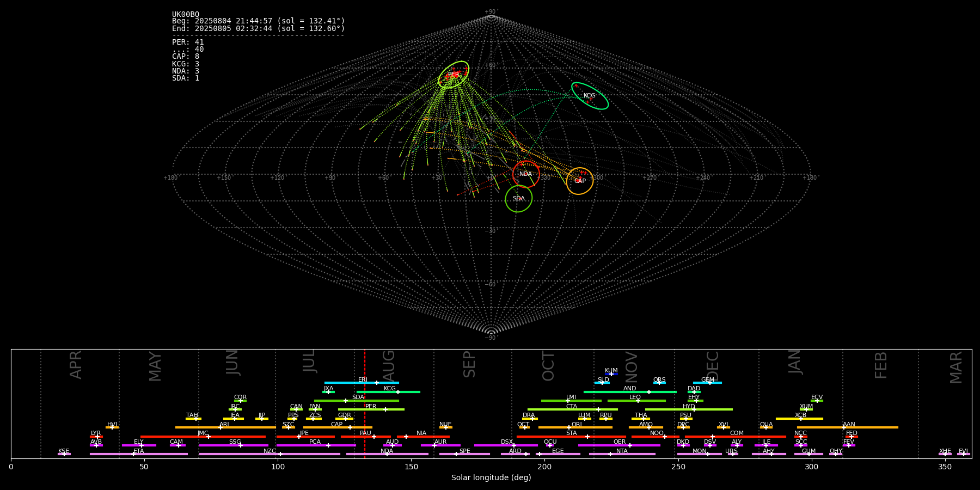This screenshot has width=980, height=490.
Task: Click the GEM shower bar in timeline
Action: click(707, 383)
